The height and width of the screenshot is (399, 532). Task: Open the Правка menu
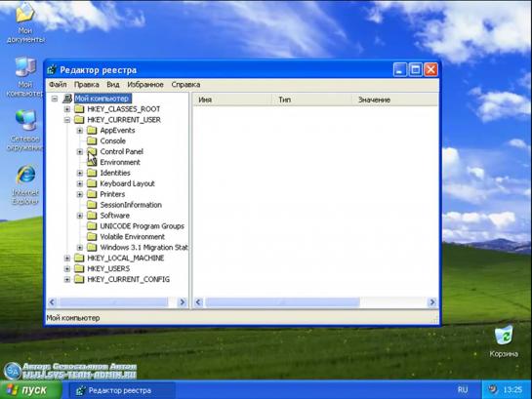click(87, 85)
